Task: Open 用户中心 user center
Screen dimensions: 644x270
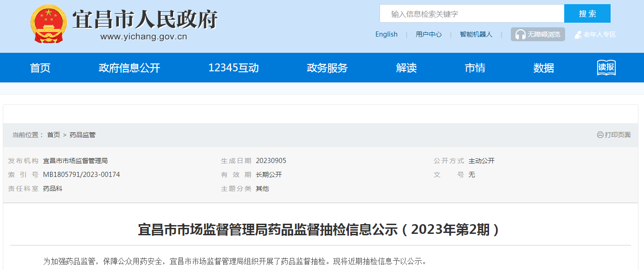Action: [428, 34]
